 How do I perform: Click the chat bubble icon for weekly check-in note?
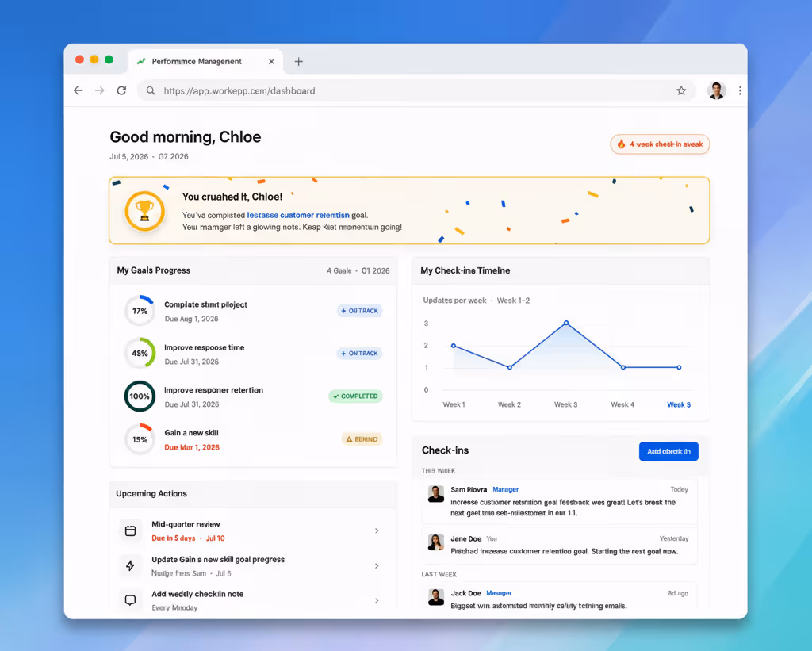click(131, 600)
